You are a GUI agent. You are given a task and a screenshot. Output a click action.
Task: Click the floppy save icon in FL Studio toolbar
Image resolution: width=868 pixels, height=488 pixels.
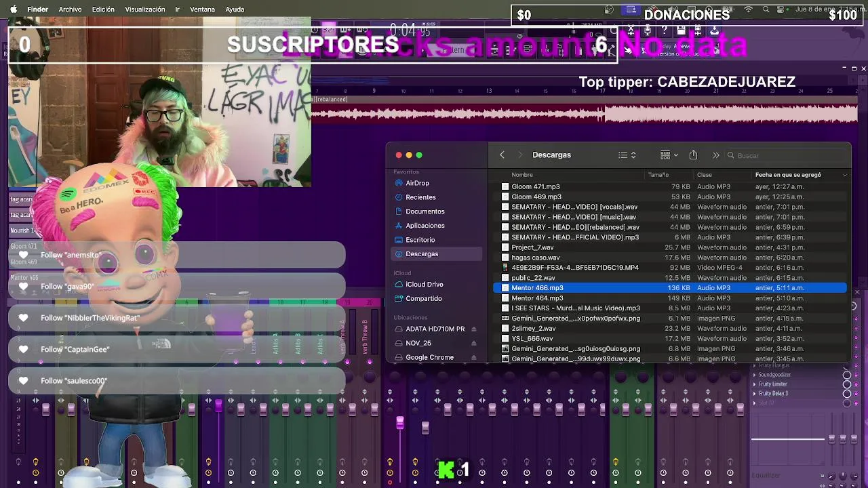(x=681, y=30)
